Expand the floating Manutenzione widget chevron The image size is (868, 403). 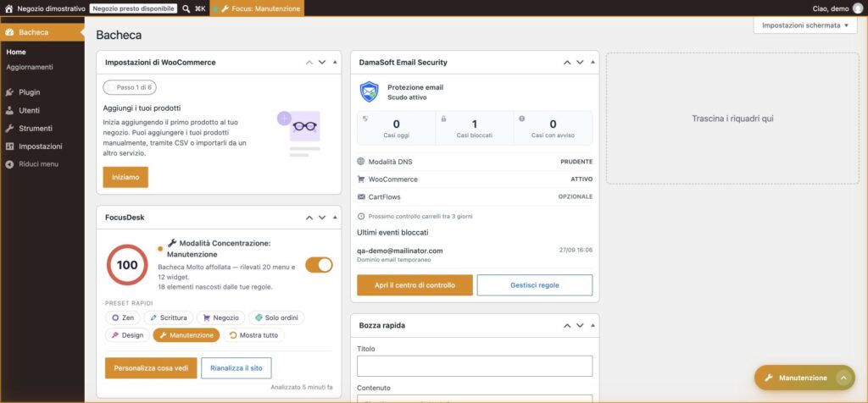[843, 378]
